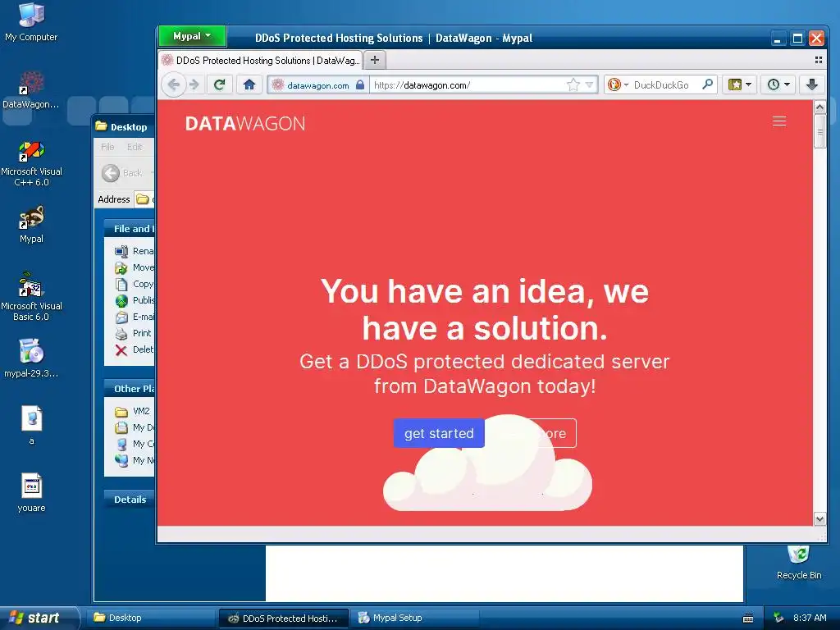Open the bookmarks menu toolbar button
The width and height of the screenshot is (840, 630).
point(740,84)
